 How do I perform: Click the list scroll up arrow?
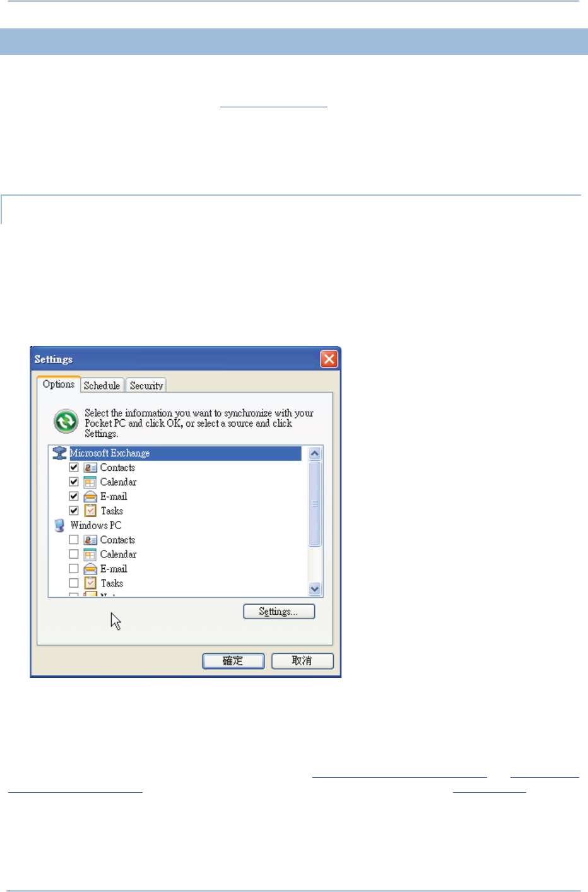[x=315, y=453]
